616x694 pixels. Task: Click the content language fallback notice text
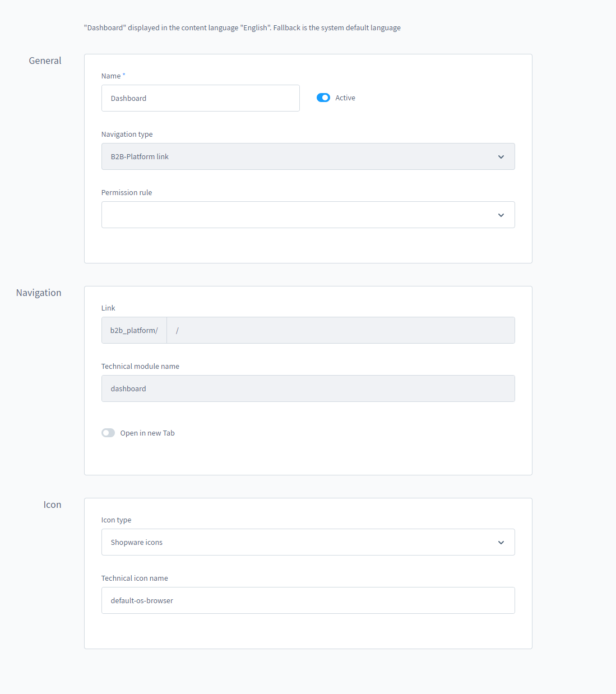[x=242, y=28]
